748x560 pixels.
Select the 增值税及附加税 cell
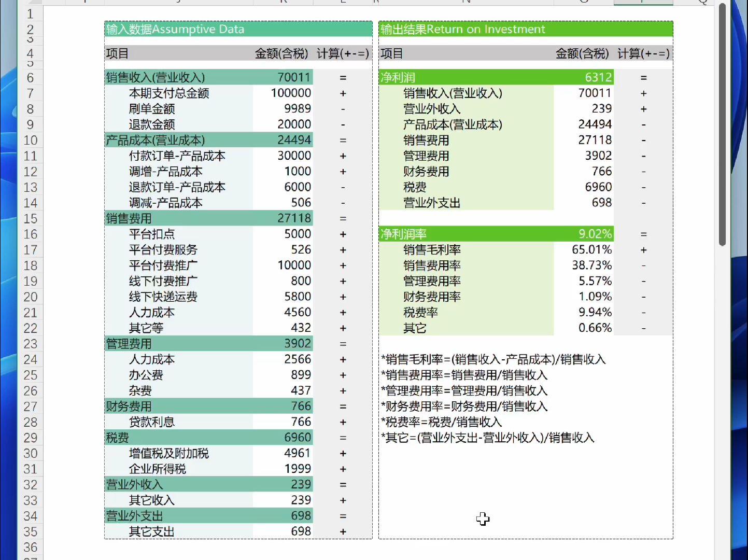tap(179, 453)
